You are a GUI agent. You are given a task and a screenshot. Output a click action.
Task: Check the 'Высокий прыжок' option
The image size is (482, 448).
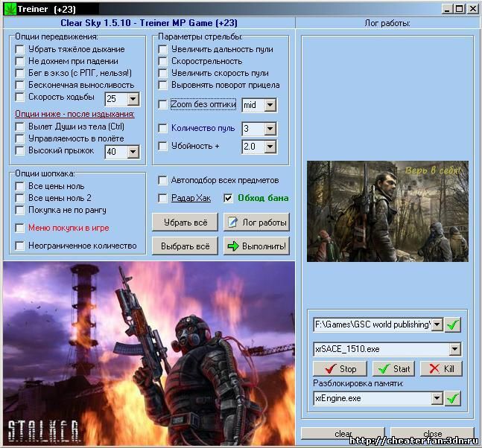(19, 151)
